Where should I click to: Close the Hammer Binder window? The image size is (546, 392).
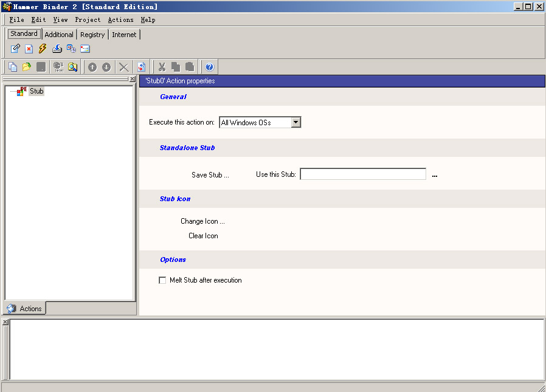(x=539, y=7)
